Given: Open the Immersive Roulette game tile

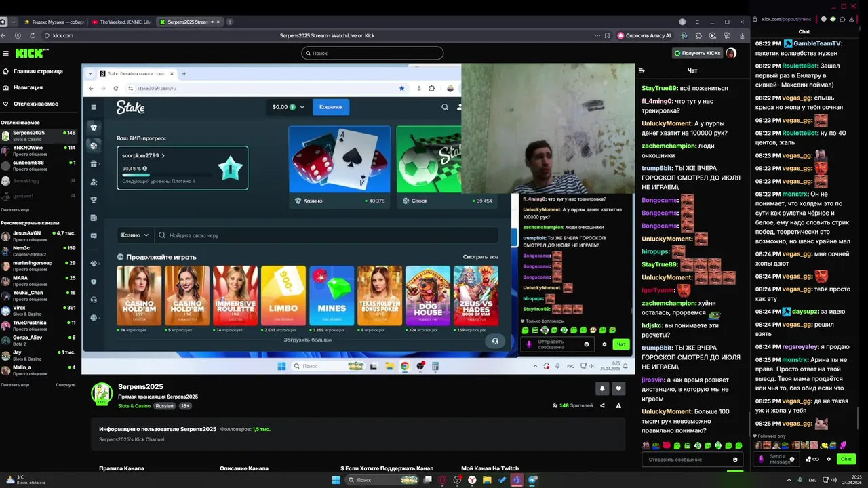Looking at the screenshot, I should pyautogui.click(x=235, y=296).
